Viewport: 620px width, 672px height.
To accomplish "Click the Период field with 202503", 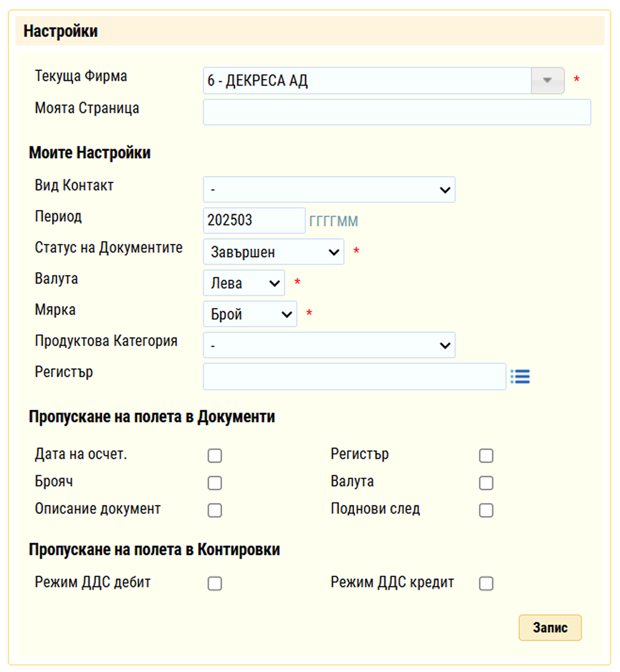I will [x=254, y=220].
